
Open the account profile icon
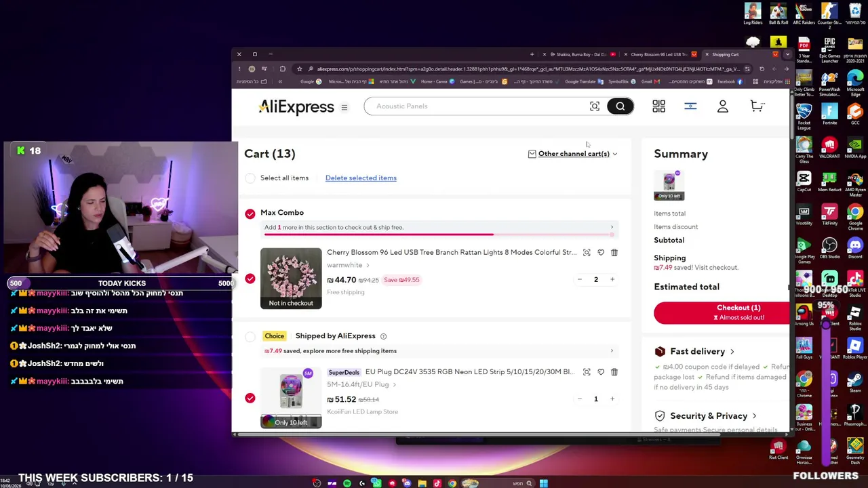[x=723, y=106]
